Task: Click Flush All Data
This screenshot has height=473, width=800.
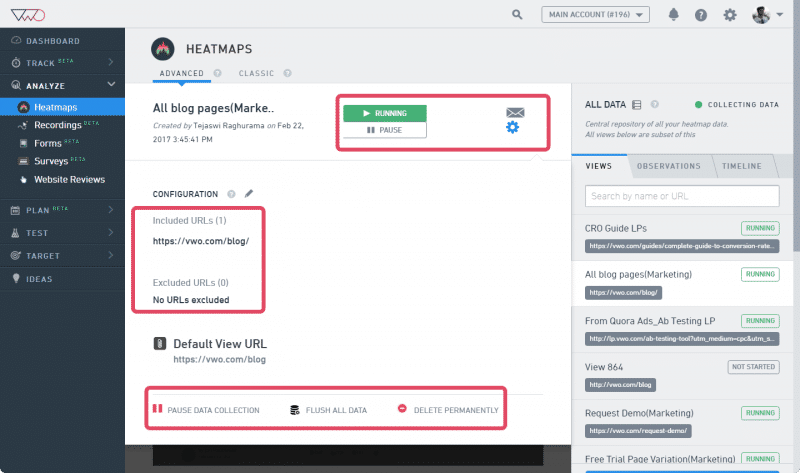Action: (x=329, y=410)
